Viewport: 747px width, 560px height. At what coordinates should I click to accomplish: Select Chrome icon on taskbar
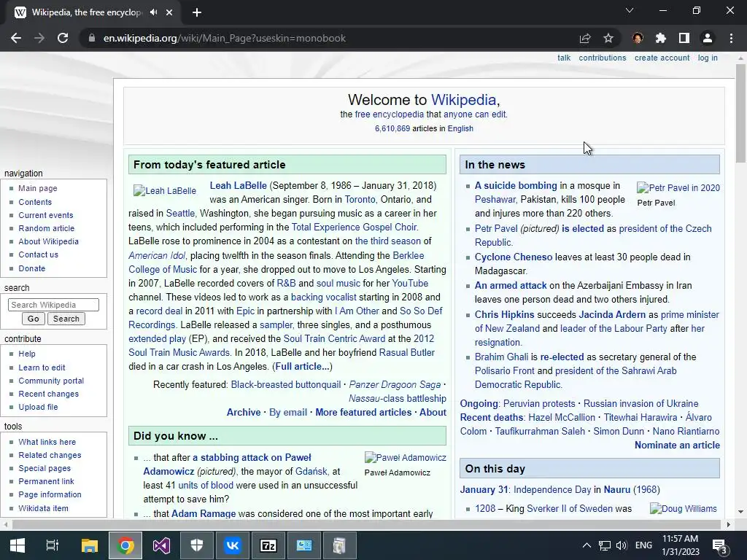(125, 545)
